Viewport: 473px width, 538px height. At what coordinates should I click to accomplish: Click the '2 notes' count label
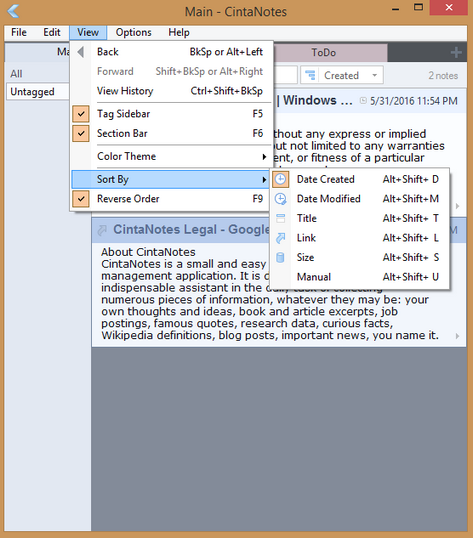(x=443, y=75)
